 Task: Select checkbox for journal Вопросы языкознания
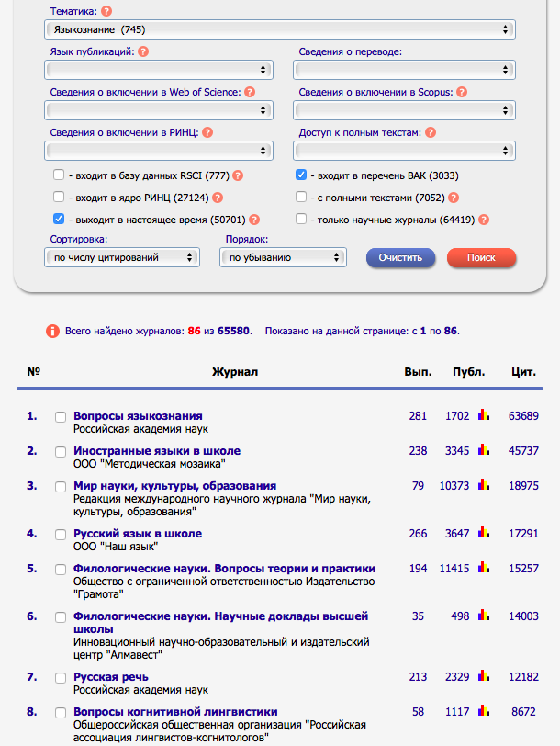(61, 417)
